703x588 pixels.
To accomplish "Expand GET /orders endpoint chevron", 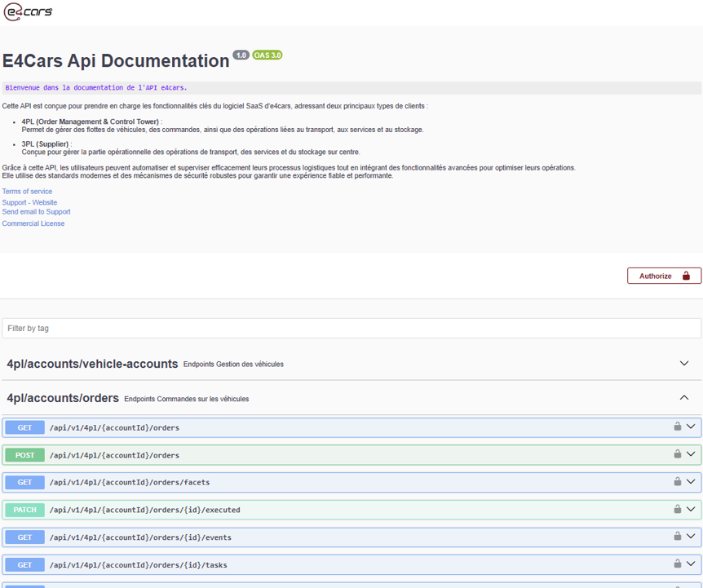I will pos(692,427).
